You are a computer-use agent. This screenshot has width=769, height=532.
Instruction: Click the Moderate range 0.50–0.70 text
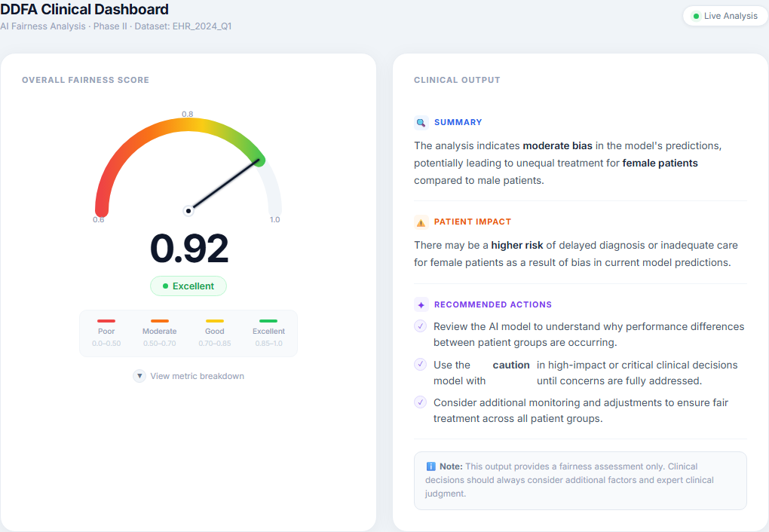click(x=159, y=343)
